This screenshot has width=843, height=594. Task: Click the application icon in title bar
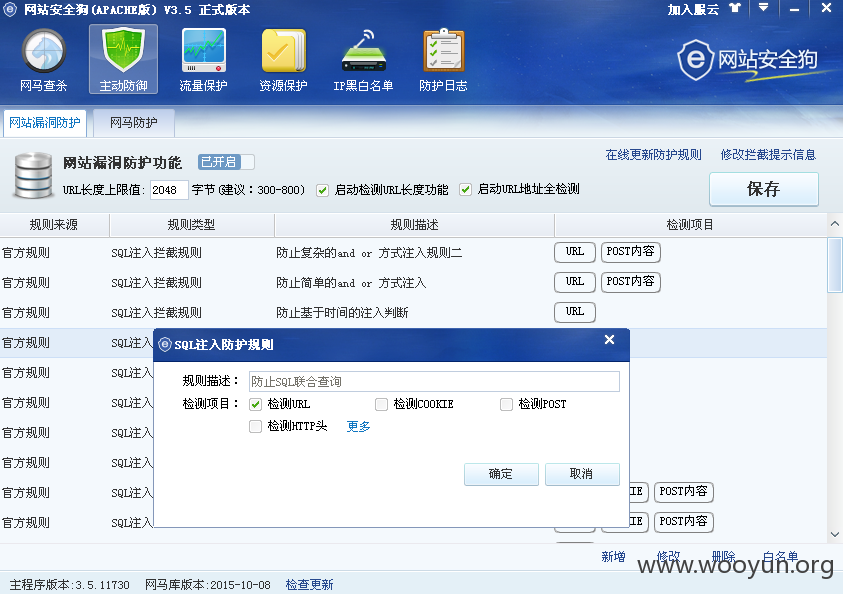[x=10, y=9]
